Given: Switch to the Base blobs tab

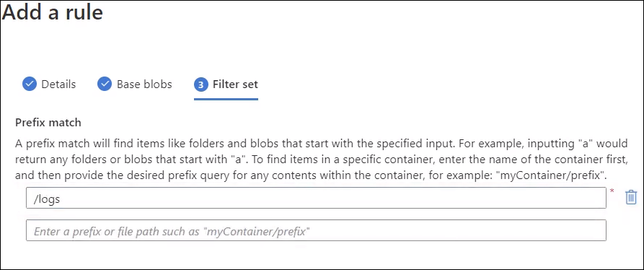Looking at the screenshot, I should point(144,84).
